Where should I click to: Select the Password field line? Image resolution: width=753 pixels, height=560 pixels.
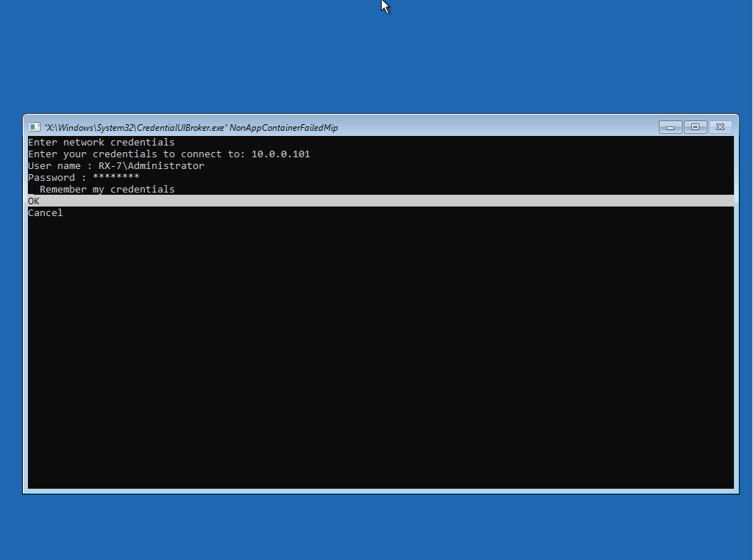pos(84,178)
